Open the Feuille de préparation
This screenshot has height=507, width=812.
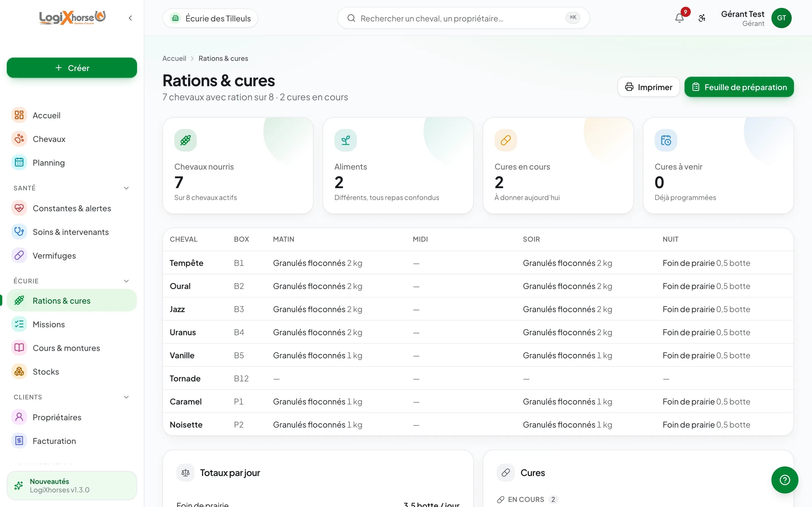pos(739,87)
